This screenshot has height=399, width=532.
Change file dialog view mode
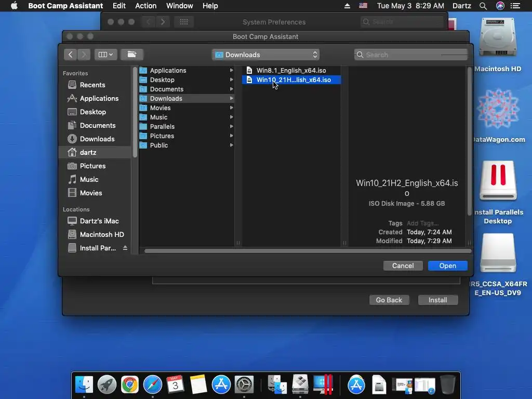tap(105, 55)
